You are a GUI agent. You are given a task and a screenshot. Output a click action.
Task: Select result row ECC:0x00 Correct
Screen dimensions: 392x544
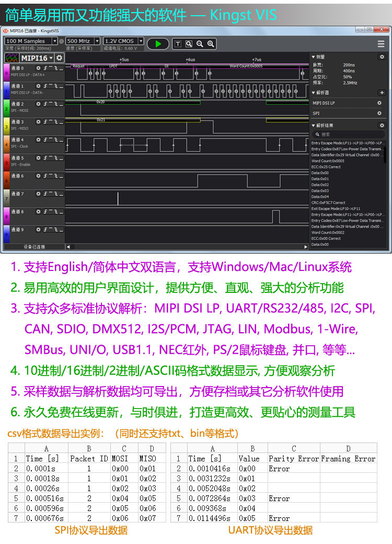(326, 239)
